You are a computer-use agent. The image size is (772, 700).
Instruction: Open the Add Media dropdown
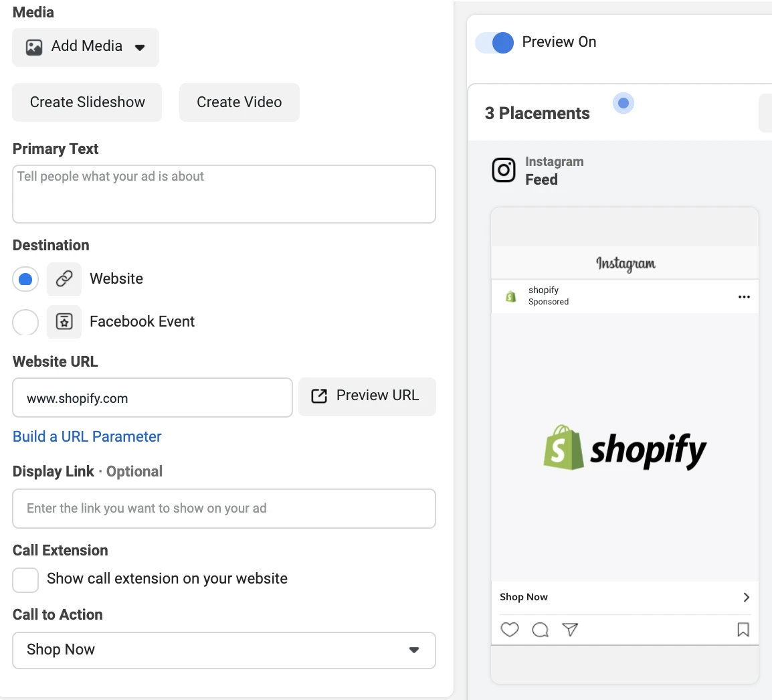(86, 47)
